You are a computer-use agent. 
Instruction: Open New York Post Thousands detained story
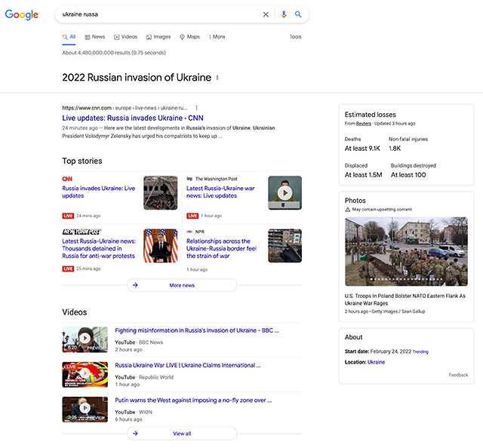[99, 248]
